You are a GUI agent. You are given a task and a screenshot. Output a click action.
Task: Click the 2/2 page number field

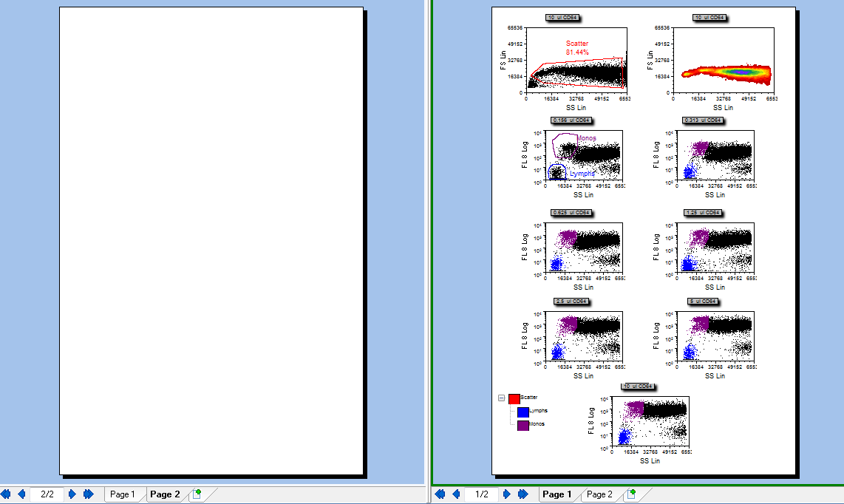point(47,494)
